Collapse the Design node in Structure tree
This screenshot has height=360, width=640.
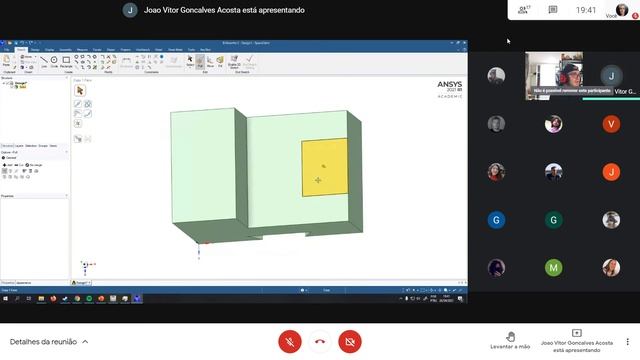point(4,83)
